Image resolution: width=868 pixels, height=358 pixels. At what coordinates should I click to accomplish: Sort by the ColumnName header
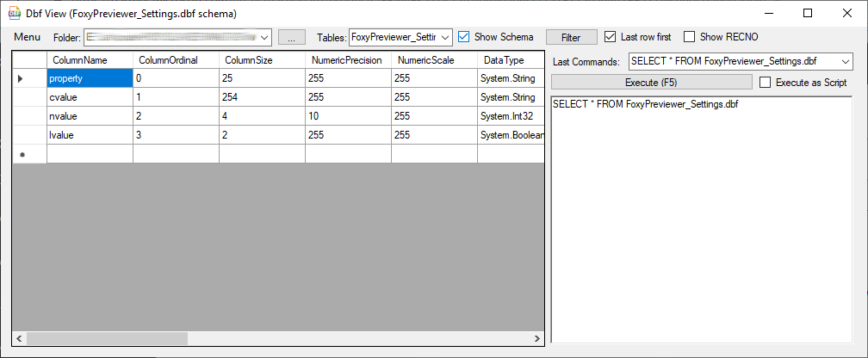(90, 60)
